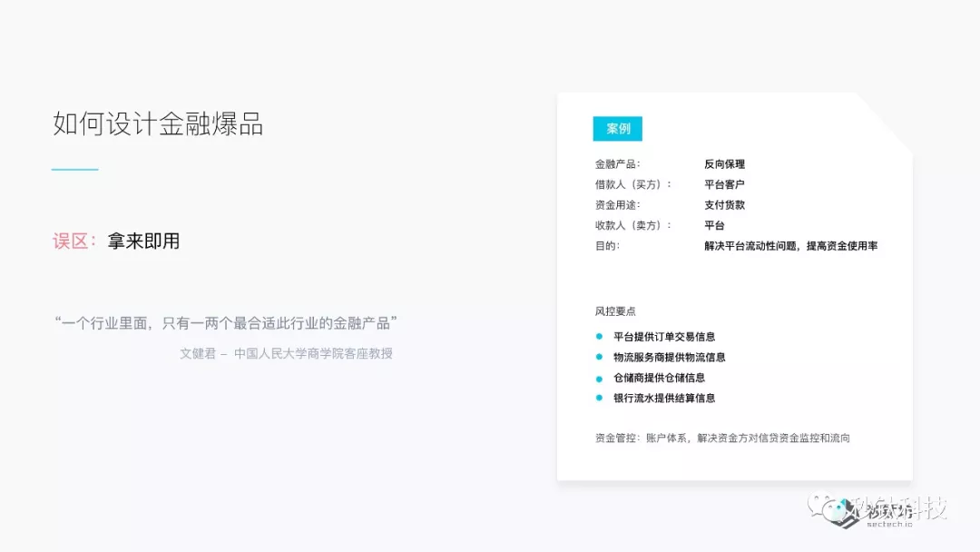Click the quote starting with 一个行业里面

(x=227, y=322)
